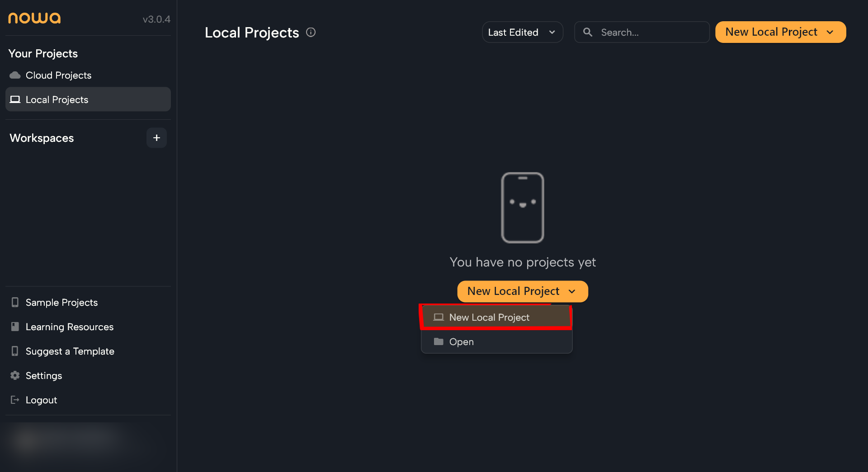
Task: Click the folder icon next to Open
Action: click(x=438, y=341)
